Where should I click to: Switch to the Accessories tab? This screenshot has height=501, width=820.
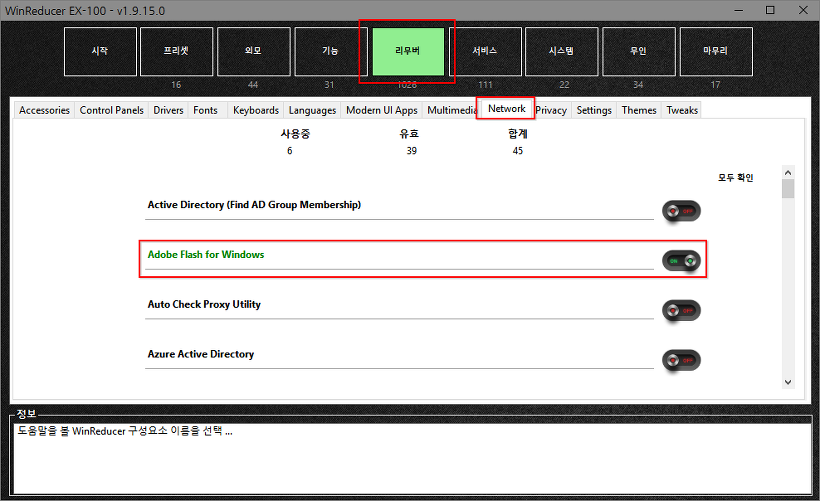pos(44,110)
